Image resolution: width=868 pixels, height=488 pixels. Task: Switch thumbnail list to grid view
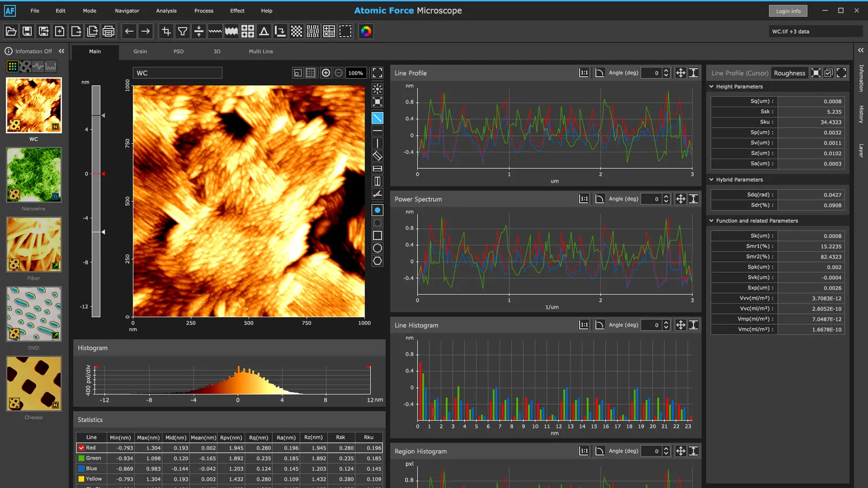coord(12,66)
